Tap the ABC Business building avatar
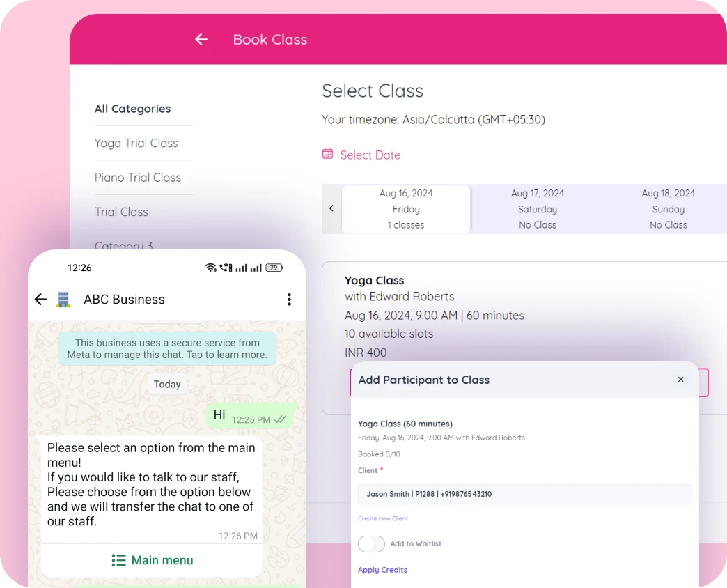This screenshot has width=727, height=588. [63, 300]
